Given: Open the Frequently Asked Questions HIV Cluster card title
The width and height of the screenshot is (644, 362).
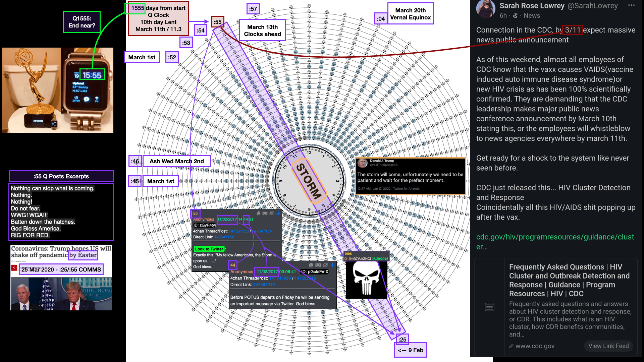Looking at the screenshot, I should [569, 280].
